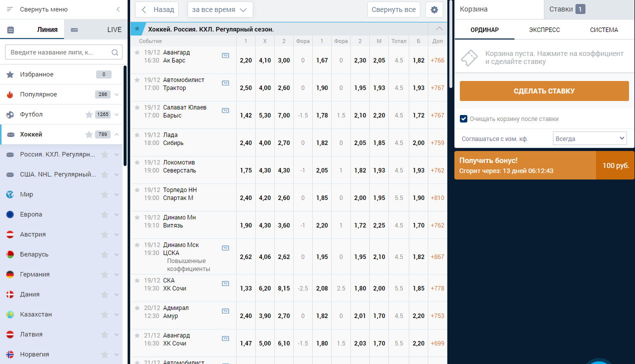Switch to the LIVE tab
635x364 pixels.
pos(96,29)
